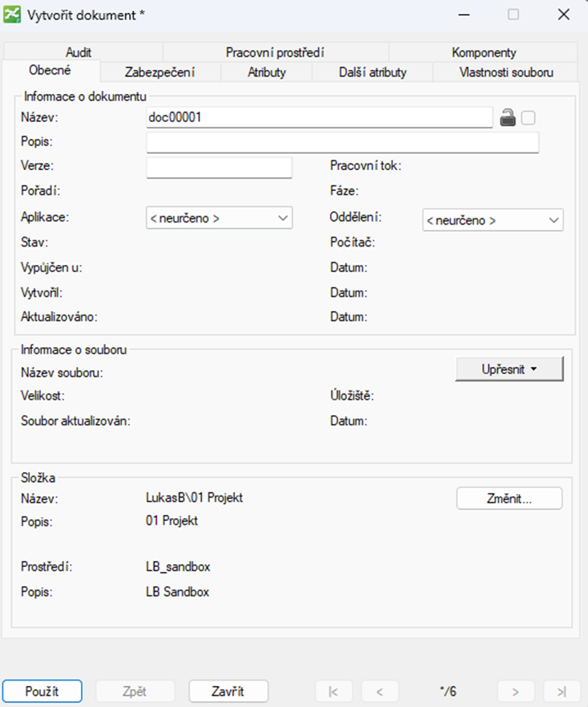Go to next document arrow
The image size is (588, 707).
pos(516,691)
